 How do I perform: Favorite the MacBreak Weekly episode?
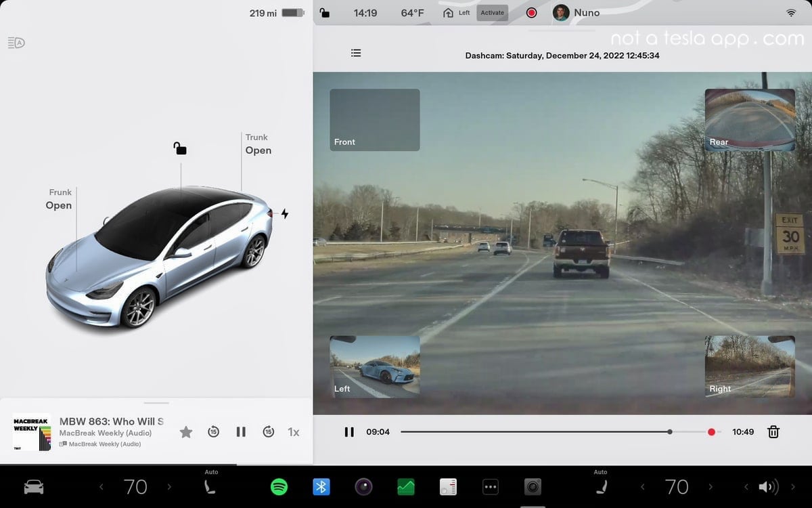(x=186, y=432)
